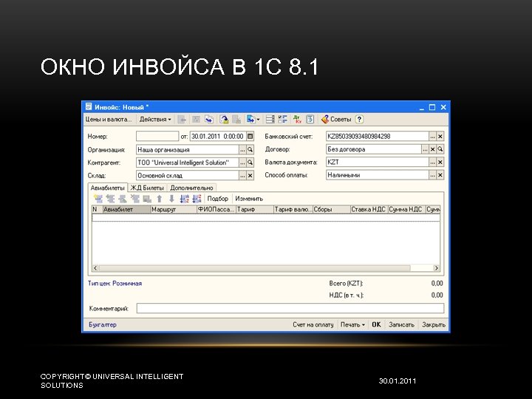Click magnifier icon next to Договор
The width and height of the screenshot is (532, 399).
coord(440,149)
